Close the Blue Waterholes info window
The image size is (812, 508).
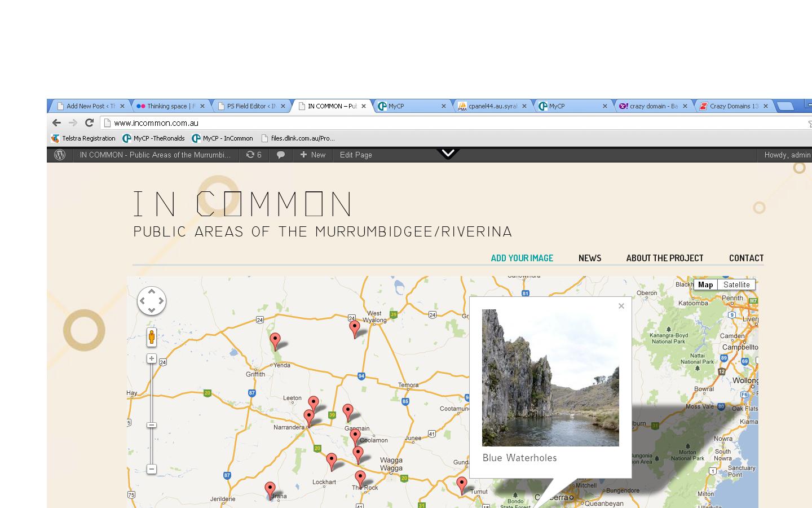[x=621, y=306]
